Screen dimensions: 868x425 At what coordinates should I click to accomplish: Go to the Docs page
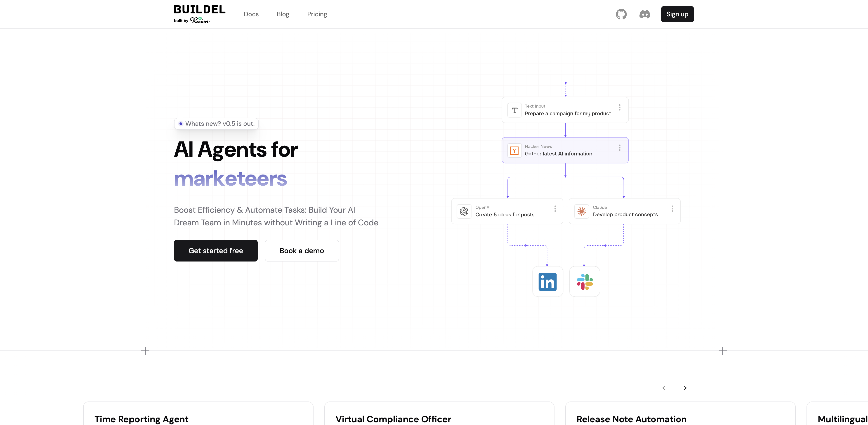pos(251,14)
